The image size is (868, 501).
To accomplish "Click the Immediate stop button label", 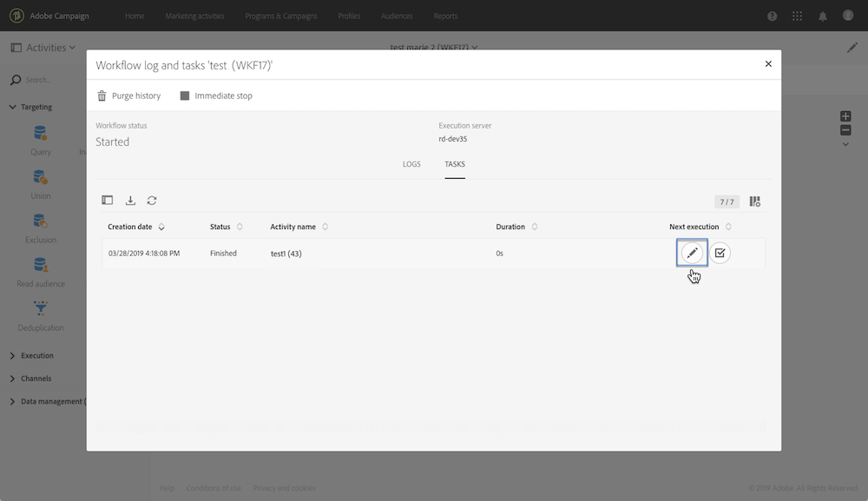I will pyautogui.click(x=223, y=96).
